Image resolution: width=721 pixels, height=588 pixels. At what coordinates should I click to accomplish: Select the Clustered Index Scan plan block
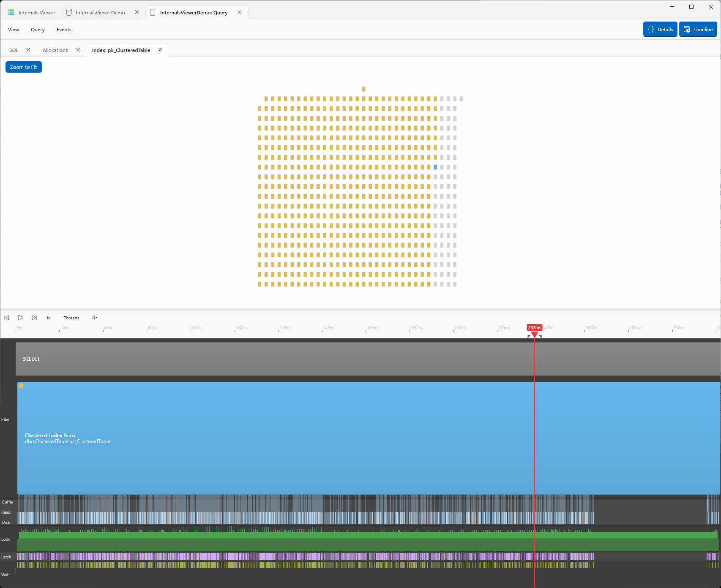369,438
